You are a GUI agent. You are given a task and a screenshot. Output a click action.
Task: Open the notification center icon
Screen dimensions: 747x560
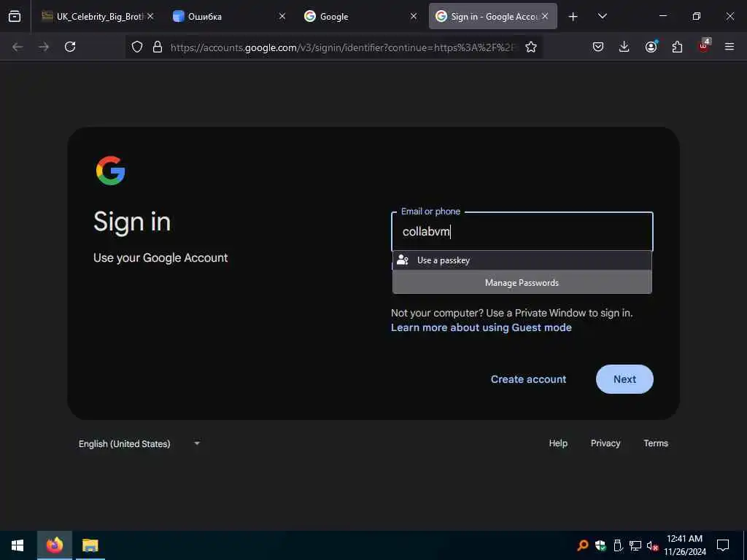tap(723, 545)
